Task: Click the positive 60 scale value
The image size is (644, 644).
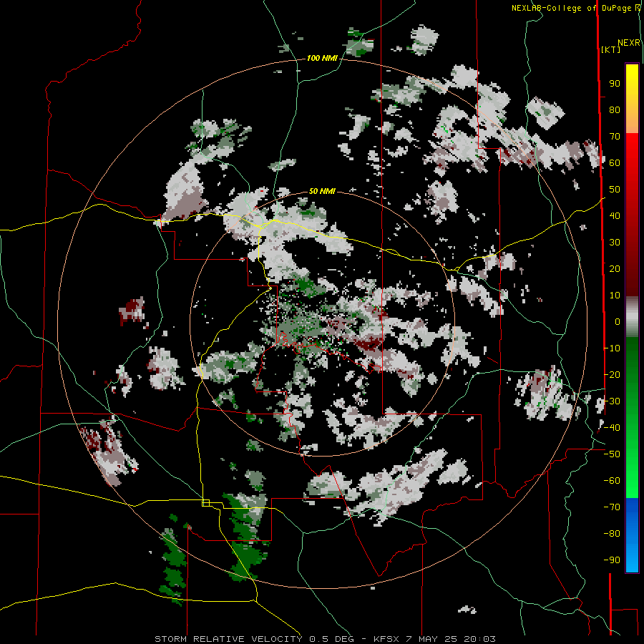Action: tap(615, 163)
